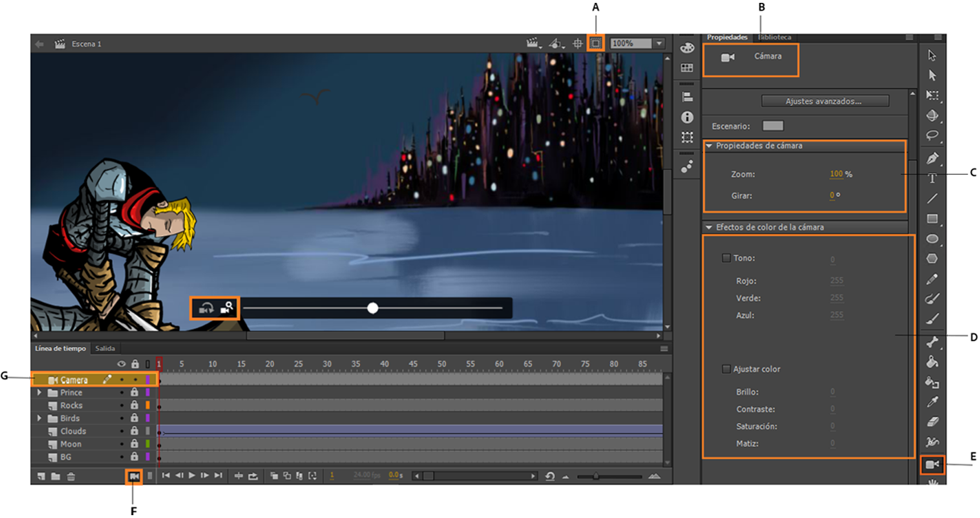
Task: Select the Selection arrow tool
Action: 932,55
